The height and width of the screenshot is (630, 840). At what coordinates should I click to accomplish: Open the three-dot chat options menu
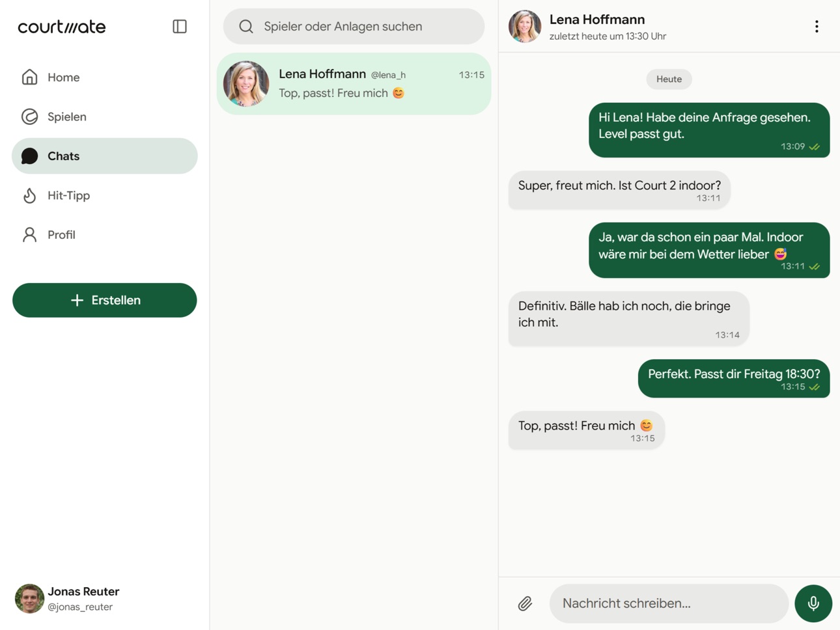(x=817, y=27)
